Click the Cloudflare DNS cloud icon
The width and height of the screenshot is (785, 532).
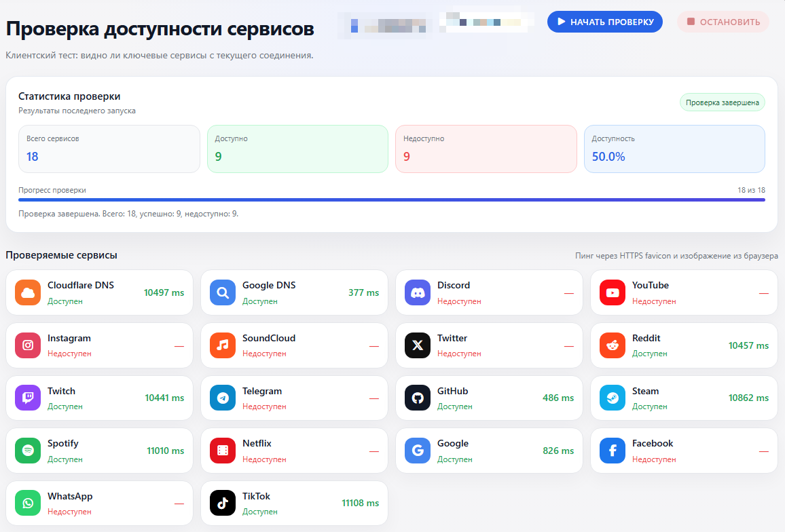(28, 292)
